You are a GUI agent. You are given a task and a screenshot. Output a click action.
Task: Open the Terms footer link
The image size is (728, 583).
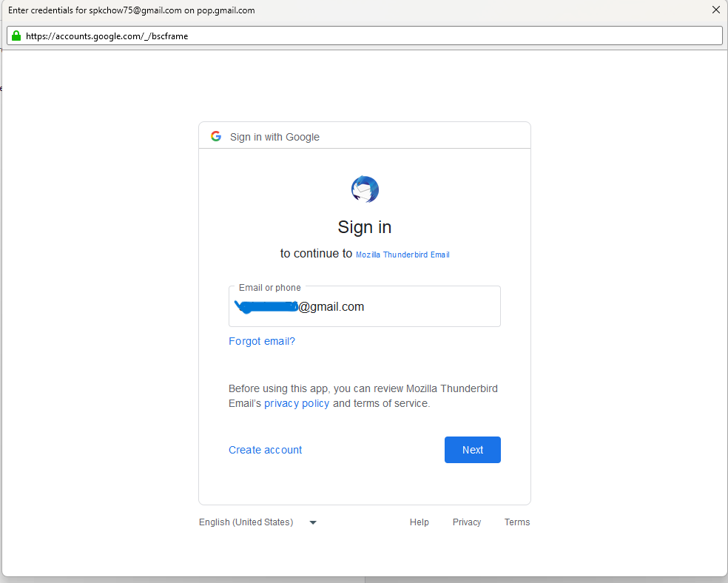517,522
